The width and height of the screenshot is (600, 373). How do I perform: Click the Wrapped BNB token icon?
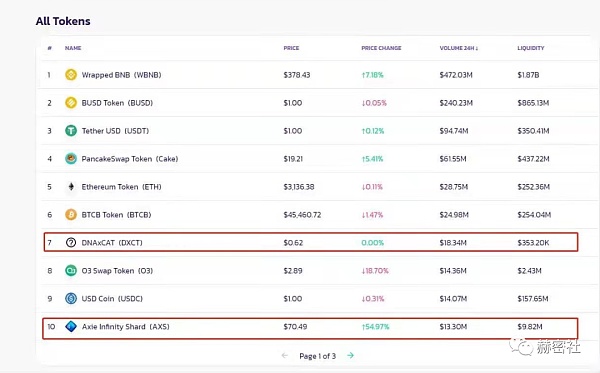tap(71, 75)
